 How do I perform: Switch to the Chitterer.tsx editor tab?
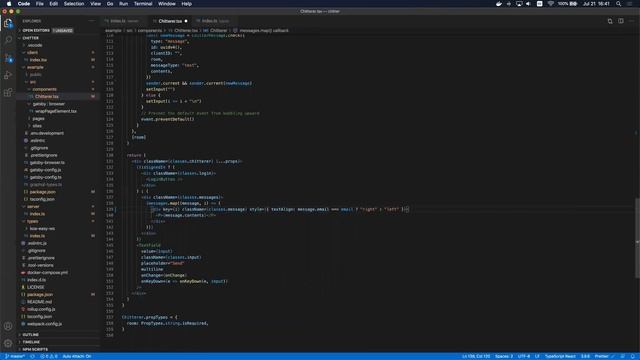click(170, 21)
